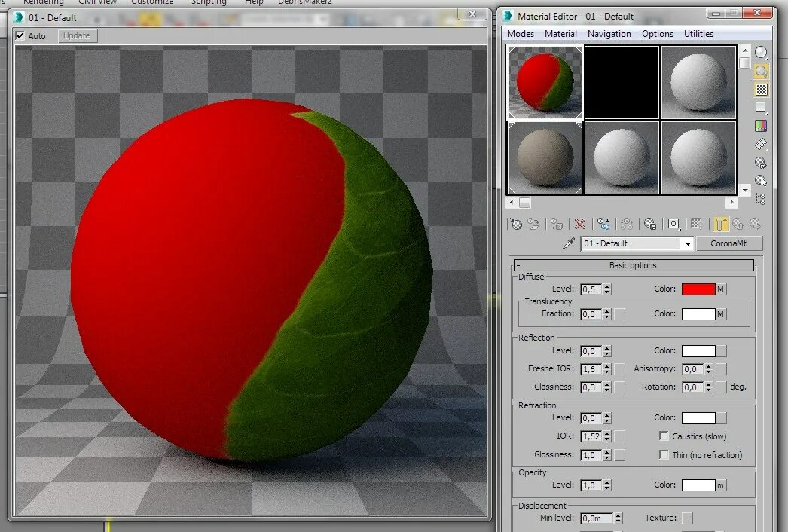Click the Fresnel IOR spinner arrows
Screen dimensions: 788x532
607,369
